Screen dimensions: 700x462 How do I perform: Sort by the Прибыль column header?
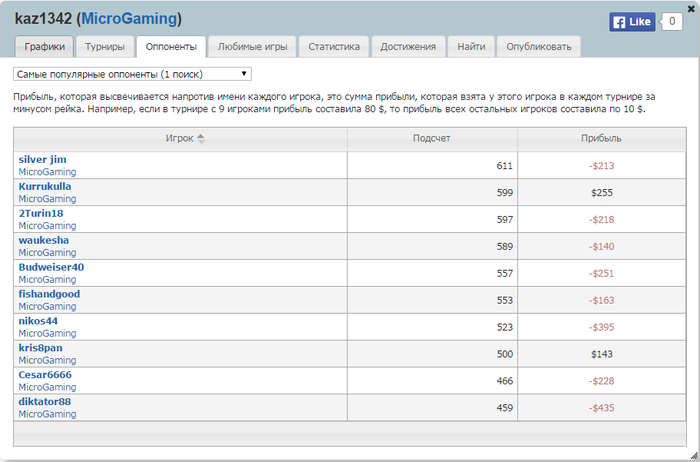[601, 138]
